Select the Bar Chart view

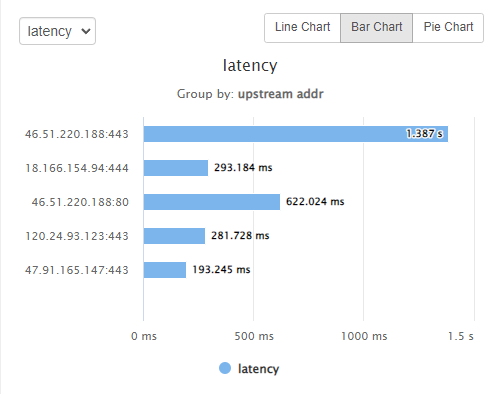376,28
